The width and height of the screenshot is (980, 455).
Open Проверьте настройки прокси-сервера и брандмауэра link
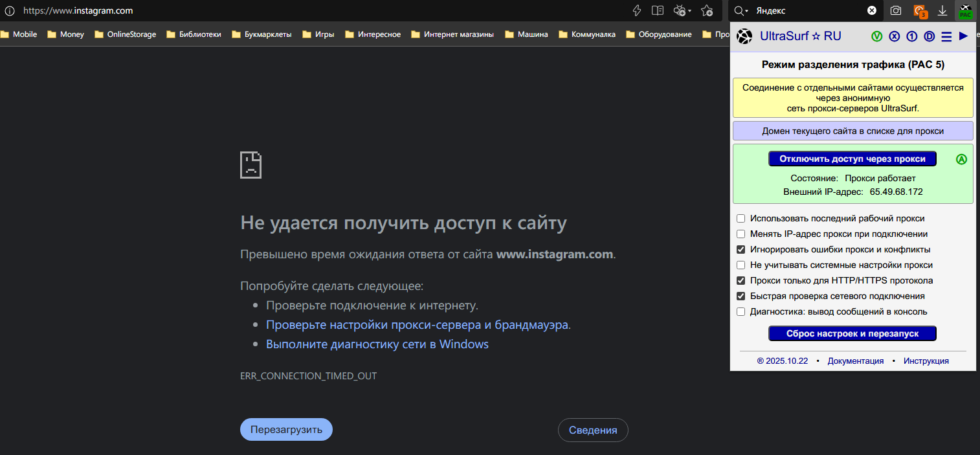pyautogui.click(x=418, y=325)
